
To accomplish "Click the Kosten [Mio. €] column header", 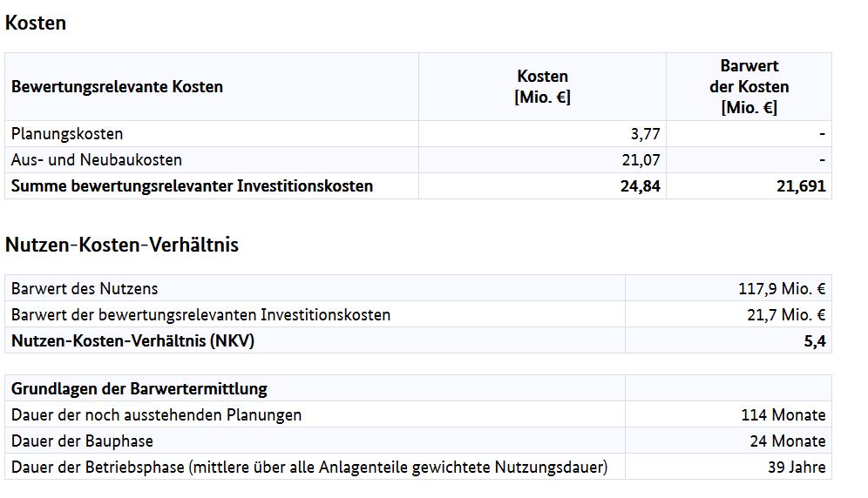I will [542, 87].
